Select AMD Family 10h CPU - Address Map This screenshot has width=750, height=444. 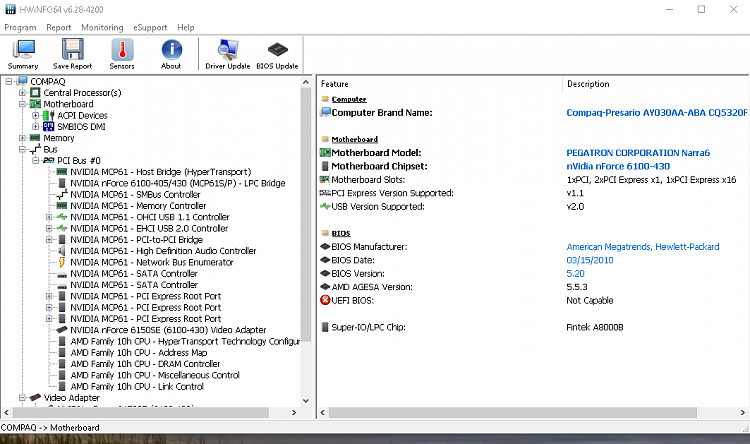click(139, 353)
